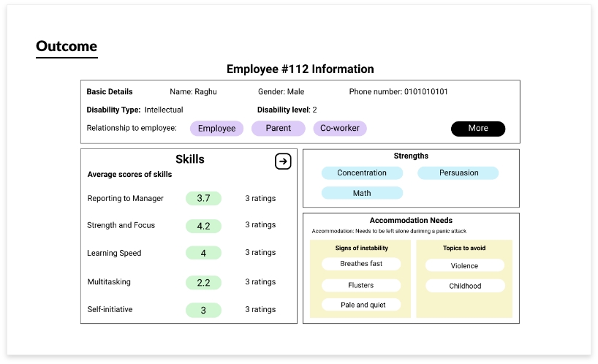
Task: Click the Concentration strength chip
Action: [362, 173]
